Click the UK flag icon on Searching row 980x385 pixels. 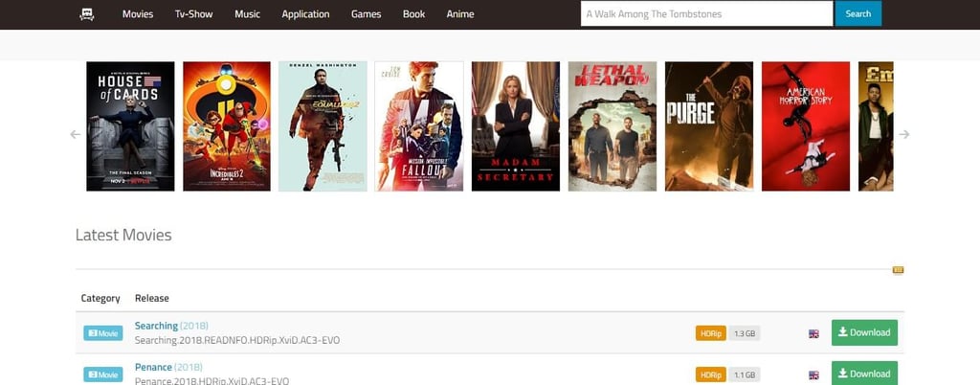pyautogui.click(x=813, y=333)
